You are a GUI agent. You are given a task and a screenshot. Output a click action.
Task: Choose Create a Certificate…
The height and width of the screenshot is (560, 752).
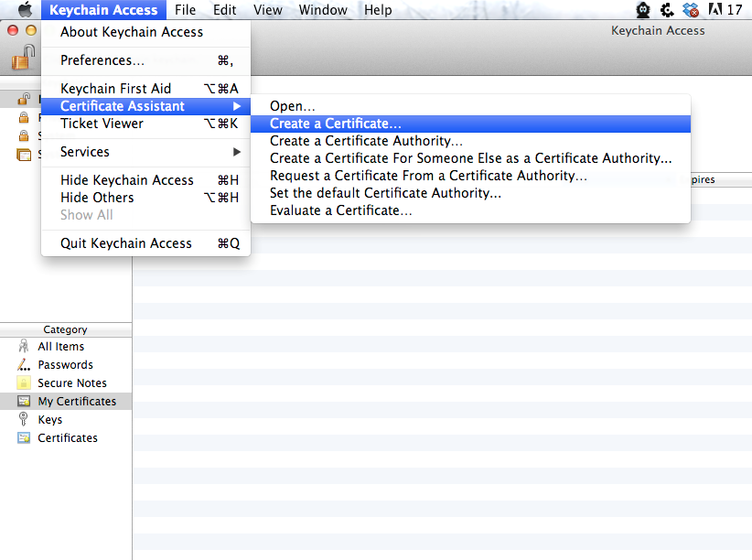pos(335,124)
